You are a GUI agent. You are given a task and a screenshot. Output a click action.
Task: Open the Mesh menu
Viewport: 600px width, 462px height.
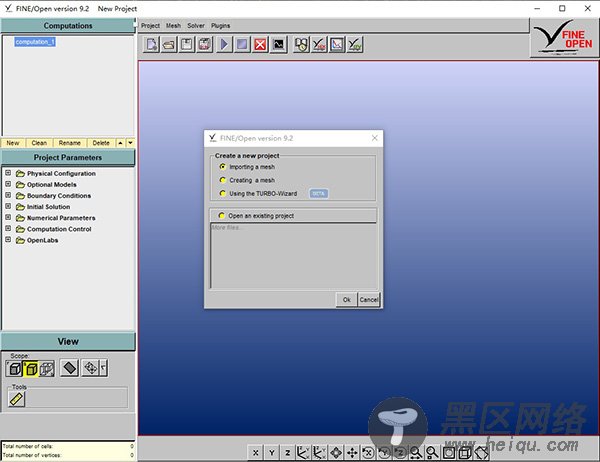point(173,26)
